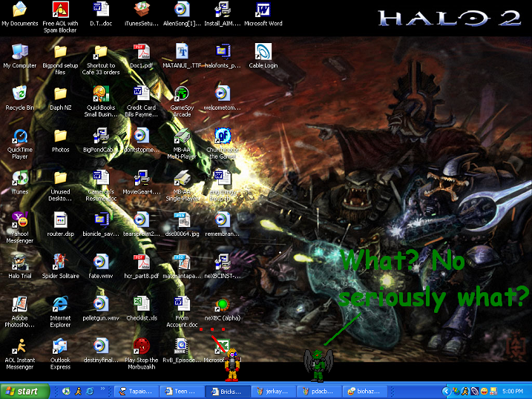Open the AlienSong media file icon

tap(183, 10)
